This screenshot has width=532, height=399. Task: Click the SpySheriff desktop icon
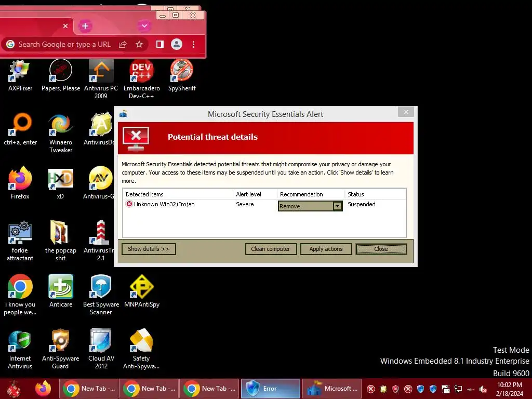[x=182, y=75]
